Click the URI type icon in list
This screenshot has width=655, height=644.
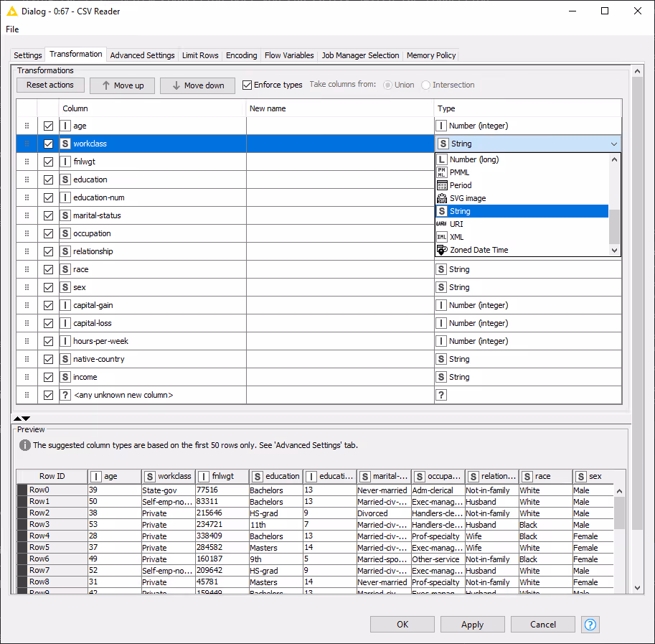point(441,224)
